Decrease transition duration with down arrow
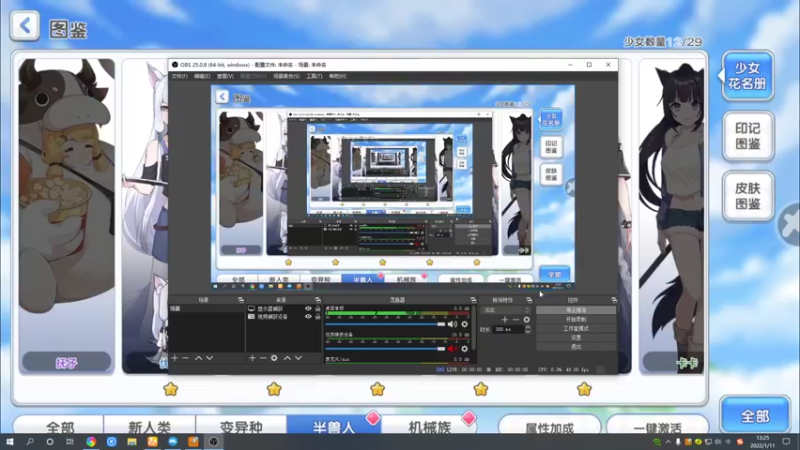The width and height of the screenshot is (800, 450). click(528, 332)
